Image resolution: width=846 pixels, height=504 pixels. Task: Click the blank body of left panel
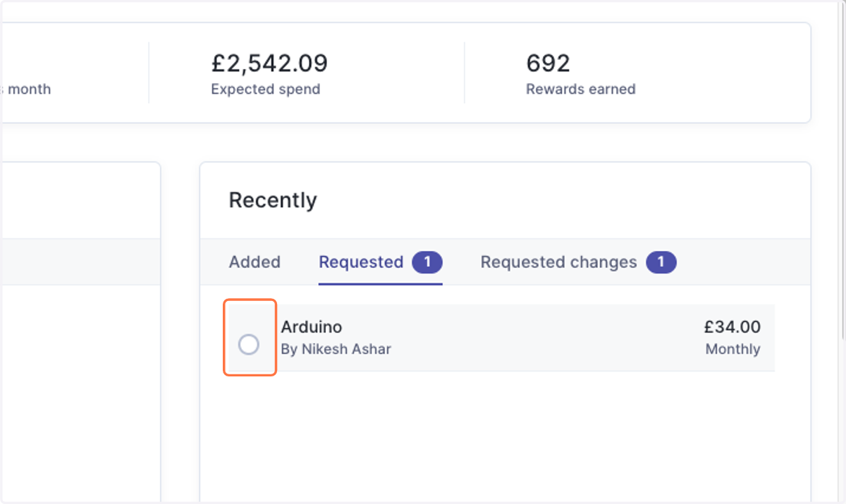[80, 391]
